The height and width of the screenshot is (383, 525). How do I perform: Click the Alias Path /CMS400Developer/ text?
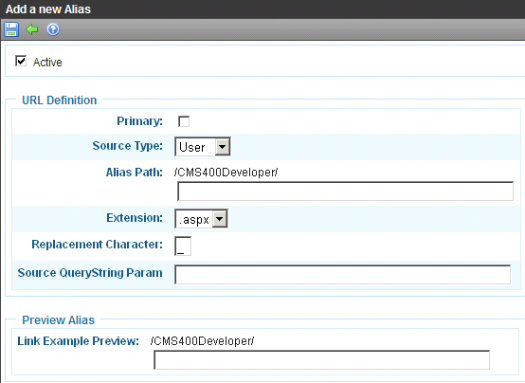coord(226,172)
